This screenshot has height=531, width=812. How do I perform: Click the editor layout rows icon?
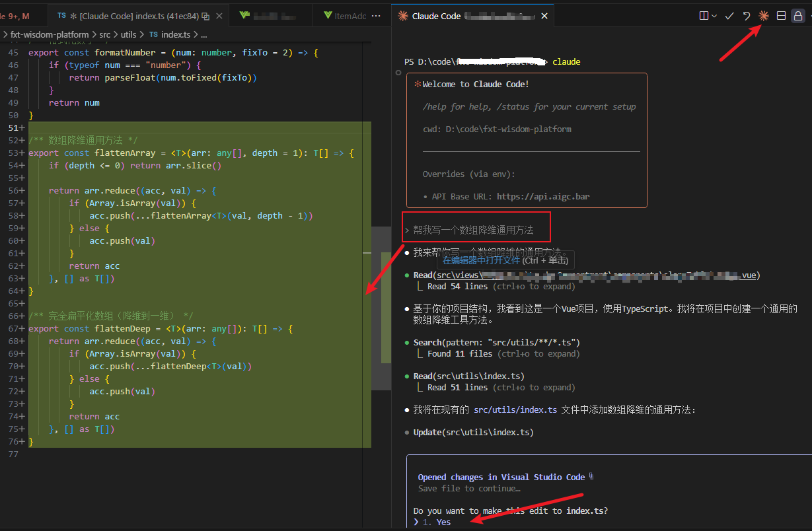pyautogui.click(x=781, y=16)
